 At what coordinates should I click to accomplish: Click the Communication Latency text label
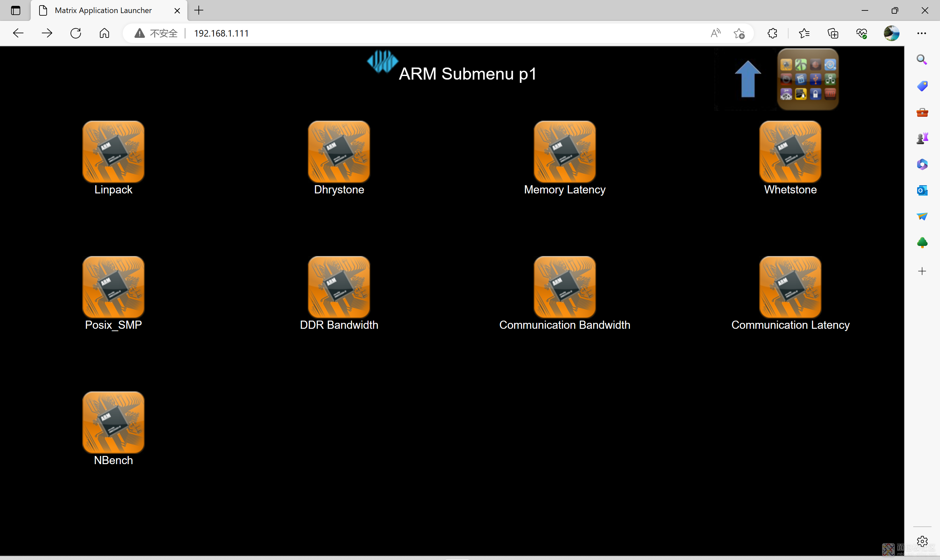(791, 325)
